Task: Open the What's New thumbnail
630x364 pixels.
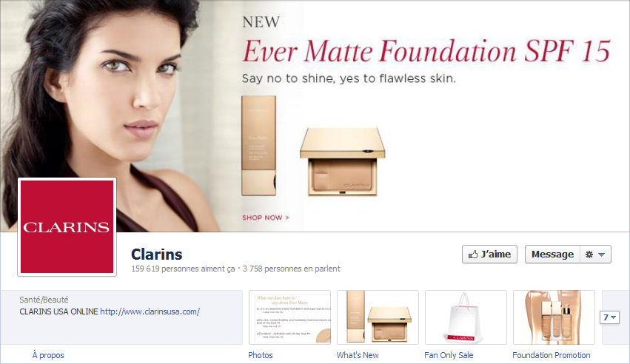Action: [x=378, y=317]
